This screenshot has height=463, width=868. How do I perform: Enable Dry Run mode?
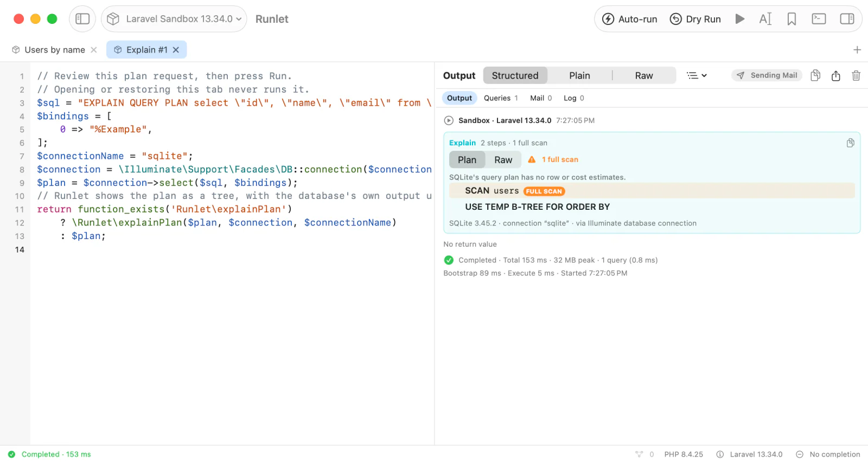coord(695,19)
